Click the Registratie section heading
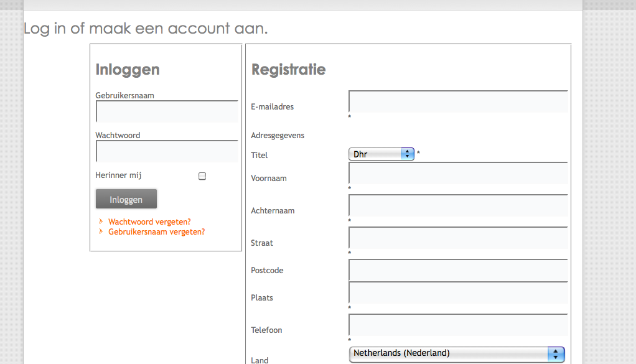This screenshot has height=364, width=636. tap(288, 70)
